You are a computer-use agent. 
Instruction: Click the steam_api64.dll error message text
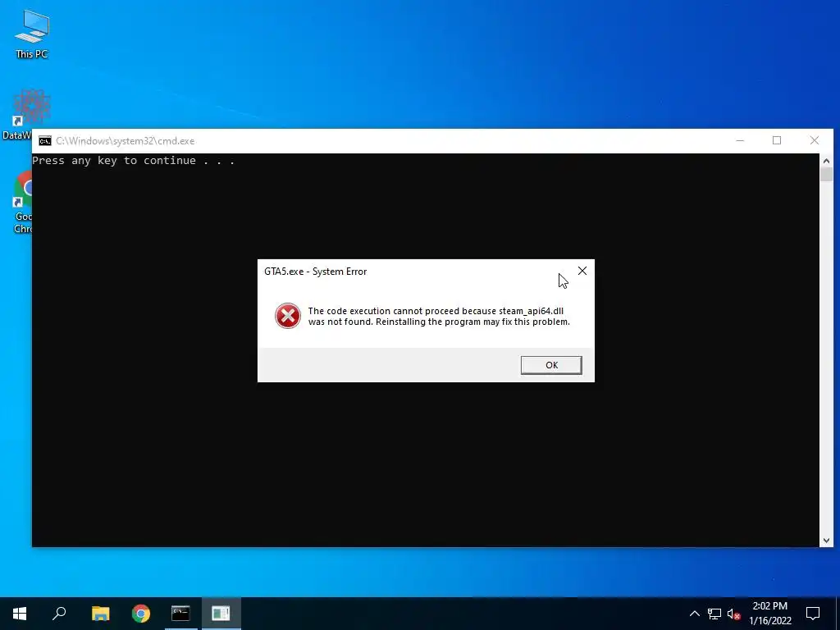click(439, 316)
